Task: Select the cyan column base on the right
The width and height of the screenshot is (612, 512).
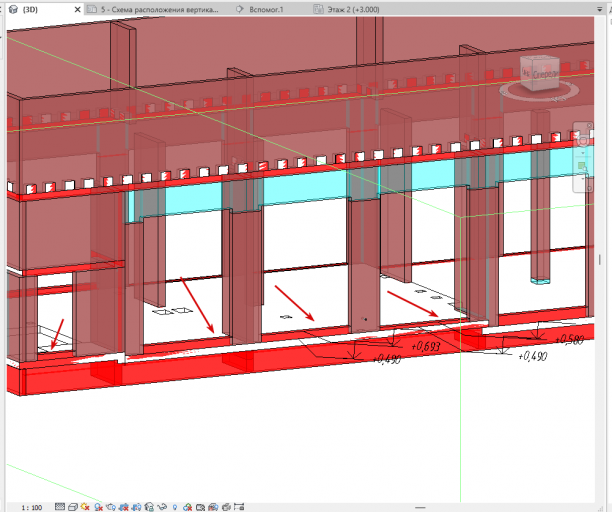Action: 541,281
